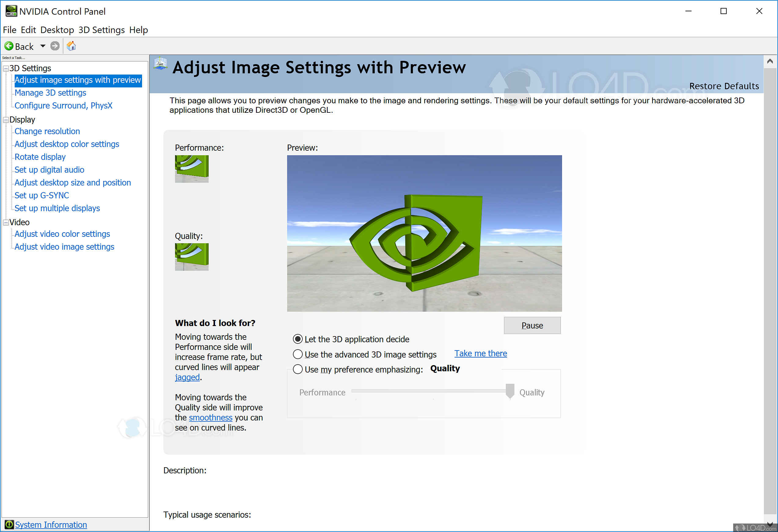778x532 pixels.
Task: Click the System Information icon at bottom-left
Action: tap(9, 524)
